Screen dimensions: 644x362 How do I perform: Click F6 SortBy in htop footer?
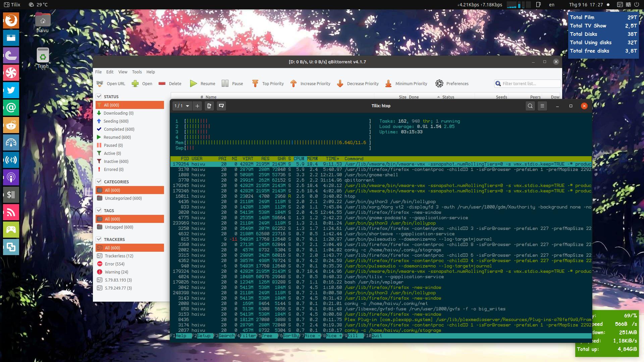[288, 336]
